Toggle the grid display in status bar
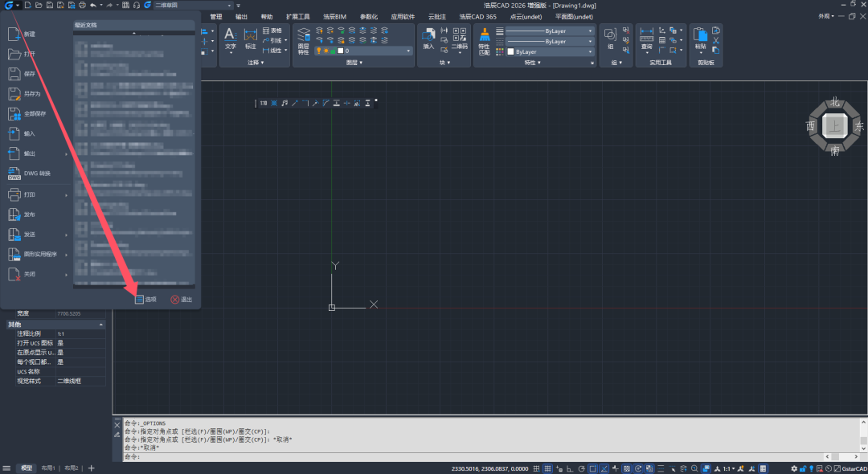 coord(547,468)
